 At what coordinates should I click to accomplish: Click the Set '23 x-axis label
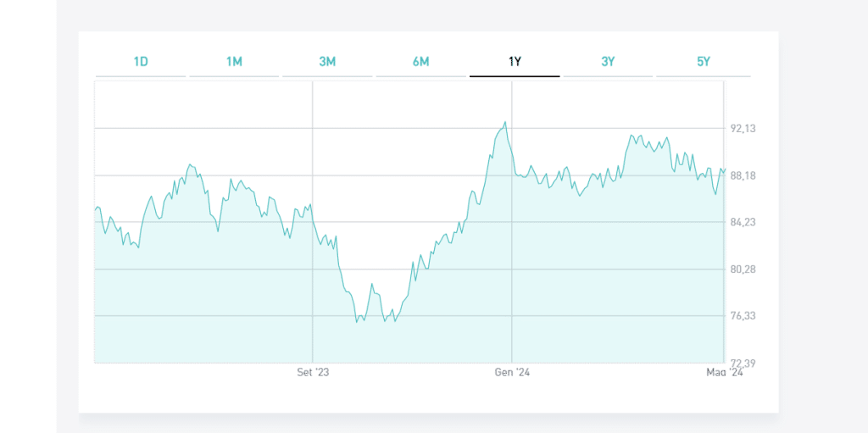312,372
